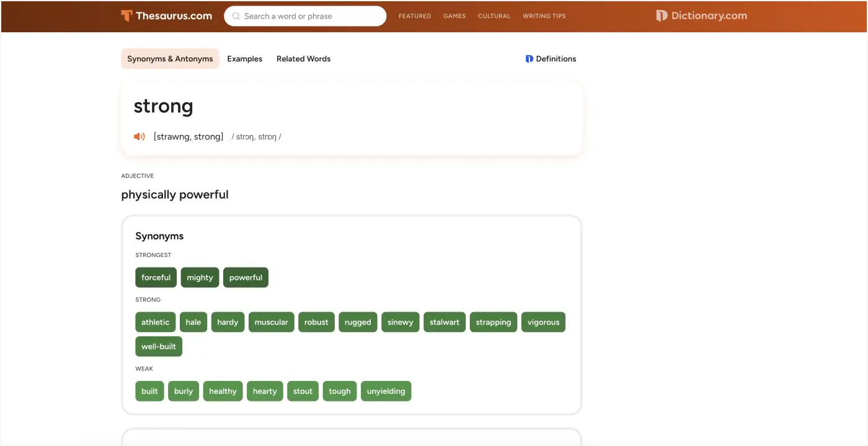Open the Writing Tips menu
This screenshot has width=868, height=446.
click(544, 16)
